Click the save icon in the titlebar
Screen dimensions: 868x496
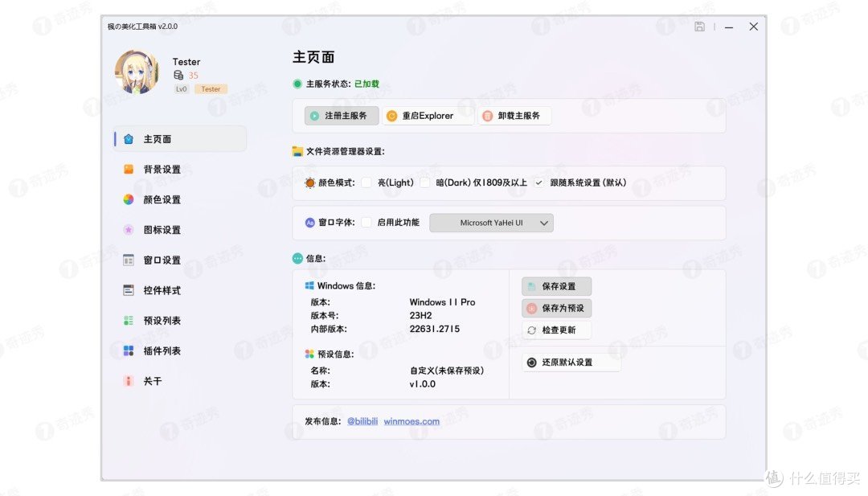(x=698, y=26)
